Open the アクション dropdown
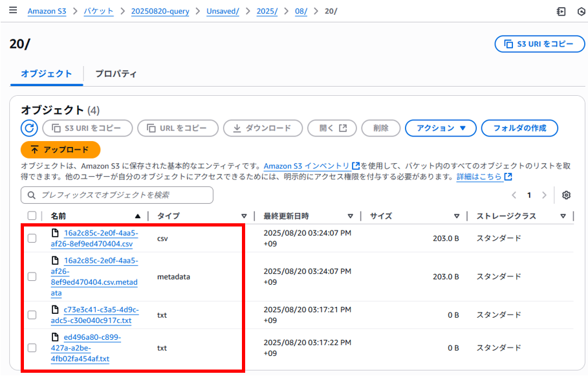Image resolution: width=588 pixels, height=376 pixels. [441, 128]
